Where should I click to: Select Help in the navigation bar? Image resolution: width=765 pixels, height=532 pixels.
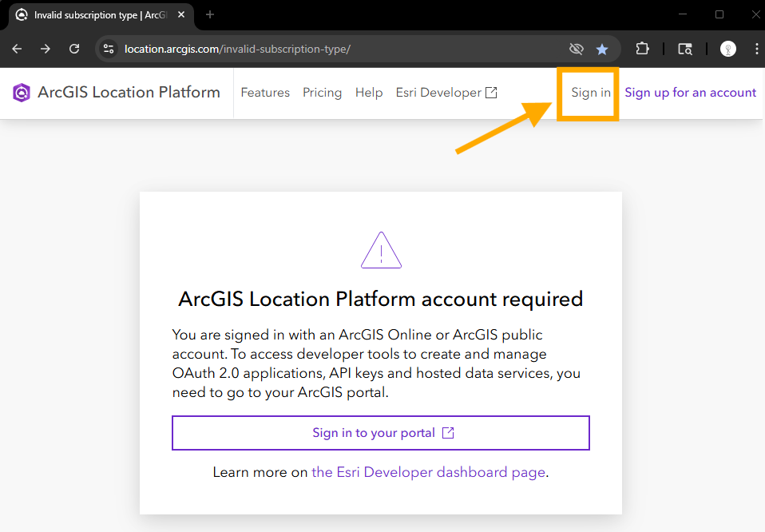point(369,92)
